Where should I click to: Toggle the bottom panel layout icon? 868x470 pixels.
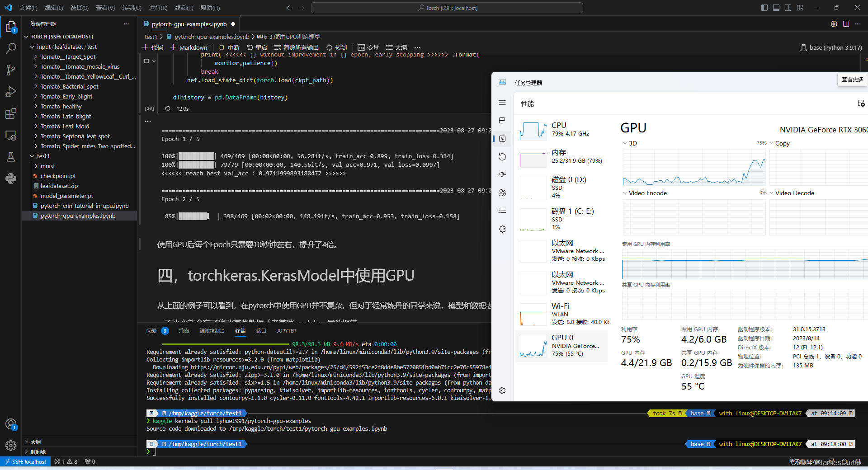(776, 8)
